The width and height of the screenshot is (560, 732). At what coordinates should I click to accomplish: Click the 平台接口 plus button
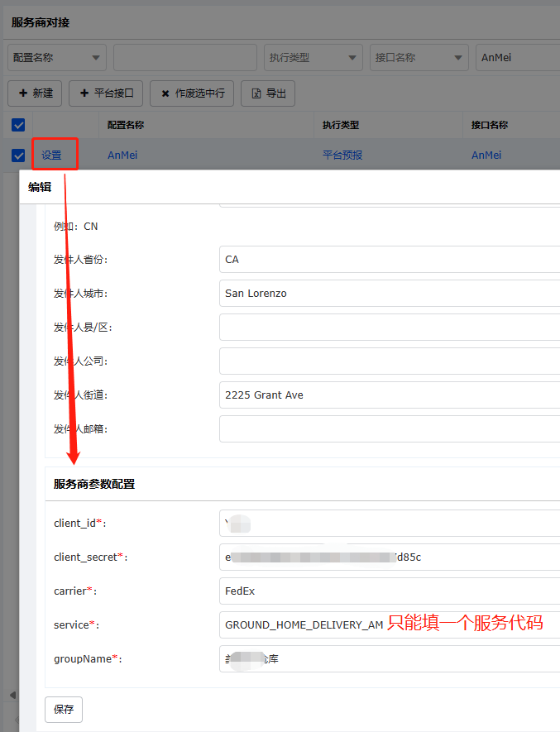tap(106, 93)
